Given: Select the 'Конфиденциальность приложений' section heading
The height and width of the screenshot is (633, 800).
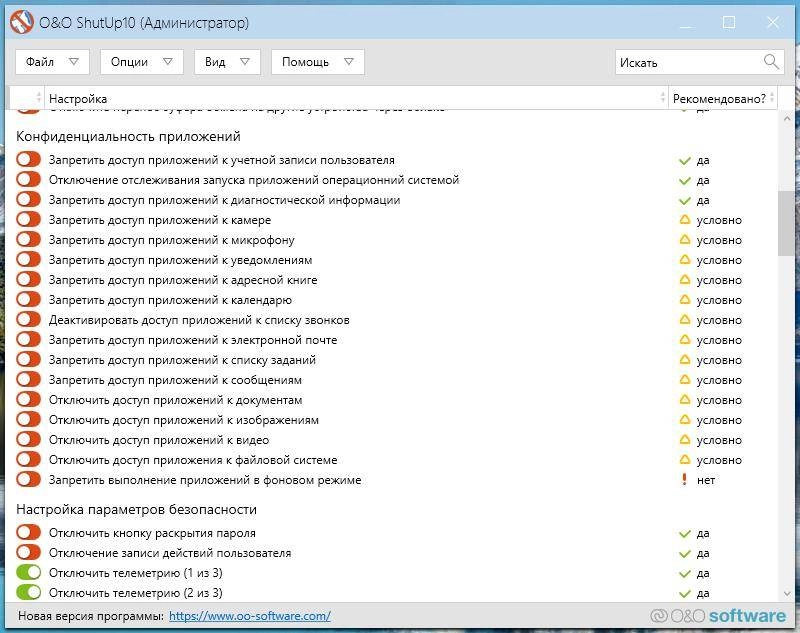Looking at the screenshot, I should [x=128, y=137].
